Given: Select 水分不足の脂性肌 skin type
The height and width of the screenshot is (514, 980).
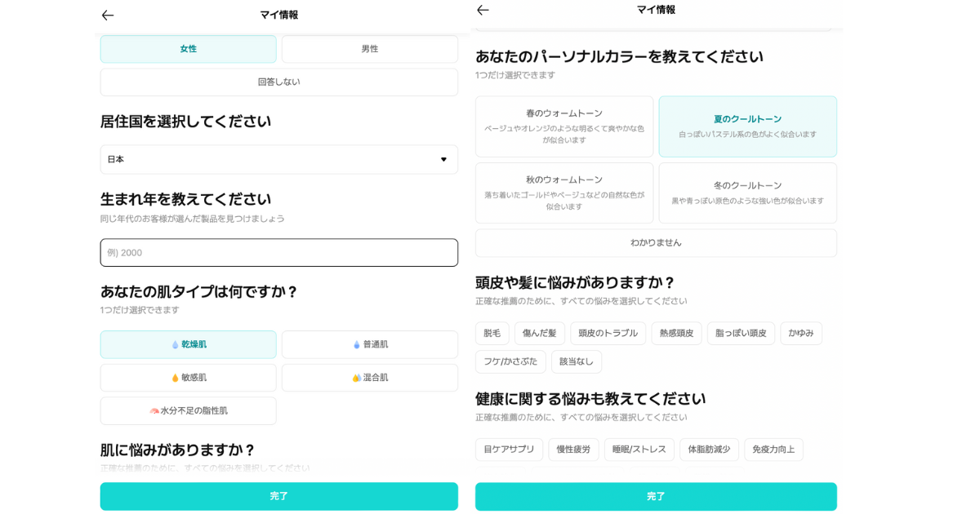Looking at the screenshot, I should coord(188,411).
